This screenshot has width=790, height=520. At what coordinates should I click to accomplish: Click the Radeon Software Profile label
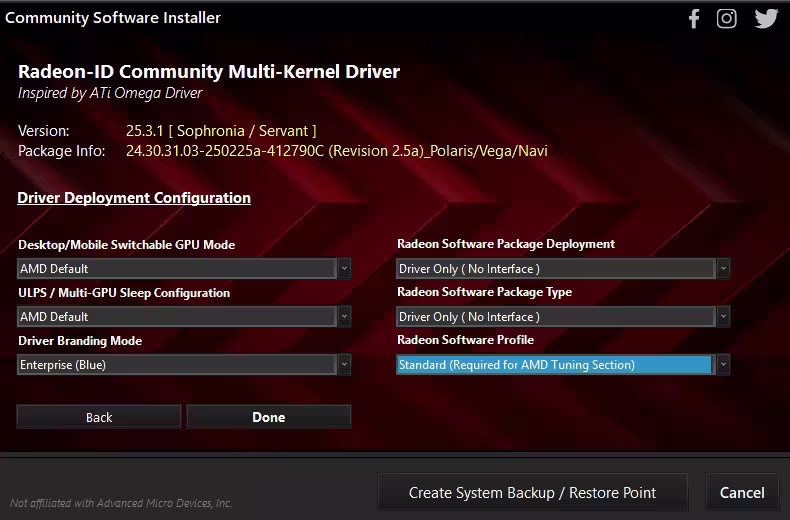point(466,340)
